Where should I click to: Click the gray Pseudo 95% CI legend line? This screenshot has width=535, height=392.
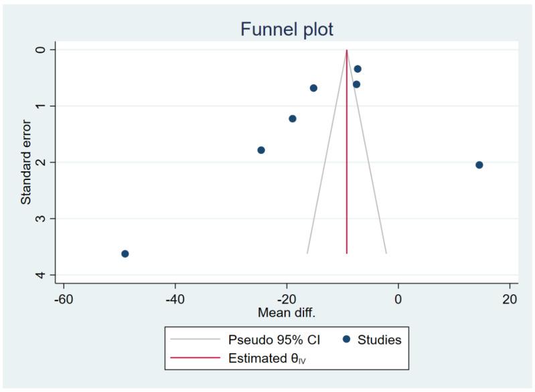[x=195, y=340]
